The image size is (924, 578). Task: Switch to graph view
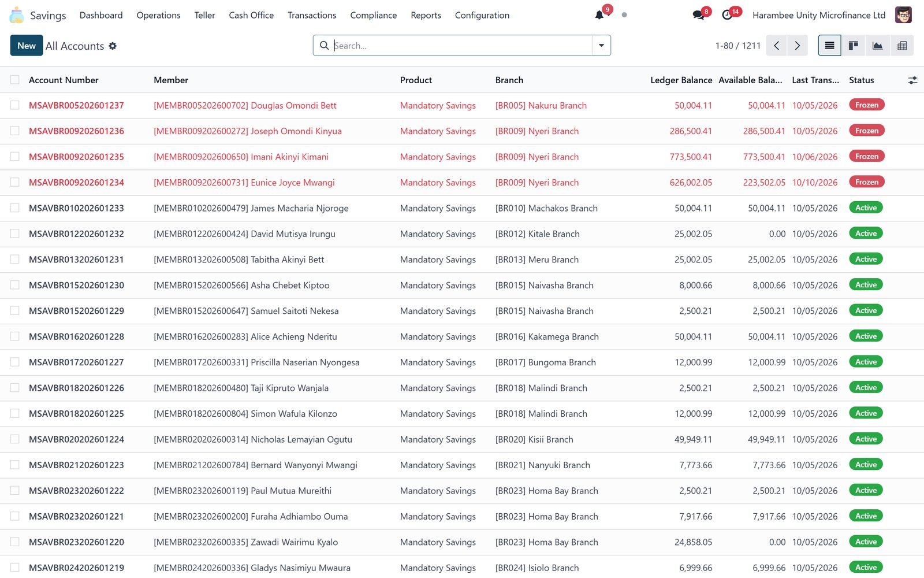pos(877,46)
